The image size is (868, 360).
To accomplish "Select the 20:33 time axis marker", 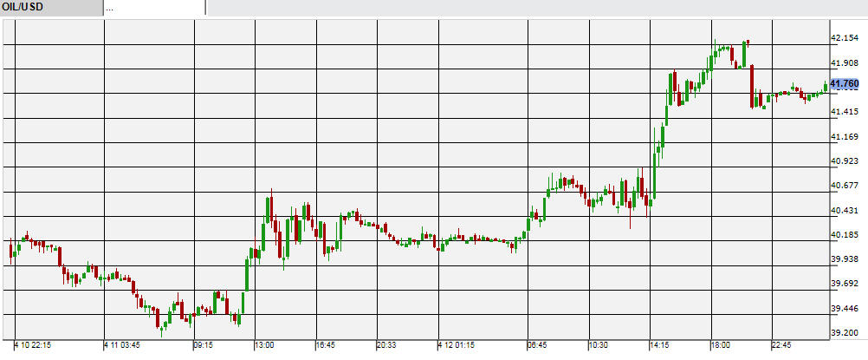I will coord(386,345).
